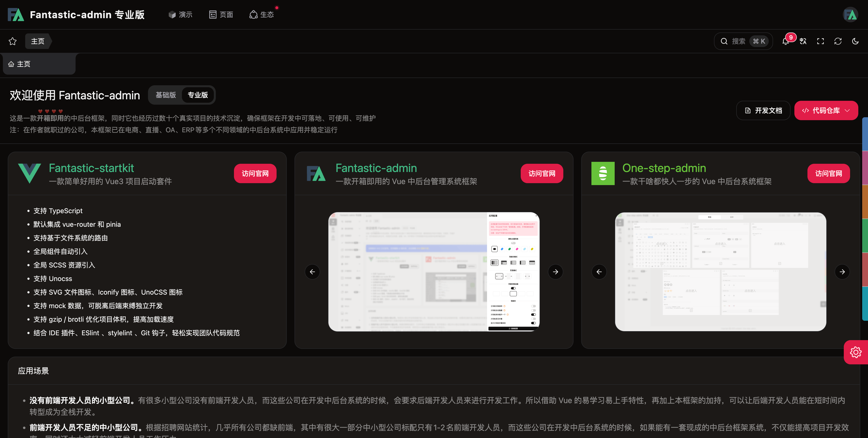Click the 开发文档 button
The image size is (868, 438).
[x=763, y=110]
